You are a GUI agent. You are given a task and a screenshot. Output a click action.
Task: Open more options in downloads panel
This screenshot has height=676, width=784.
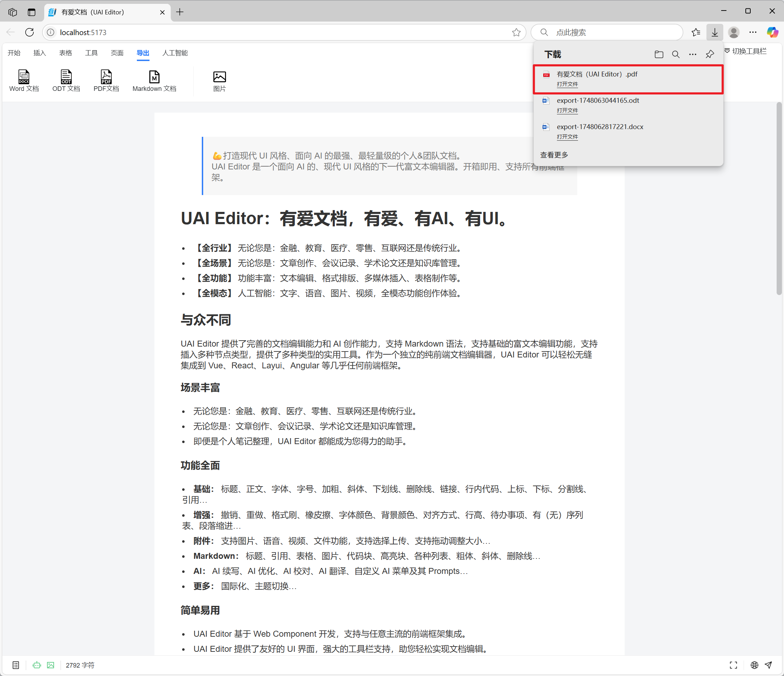click(692, 54)
